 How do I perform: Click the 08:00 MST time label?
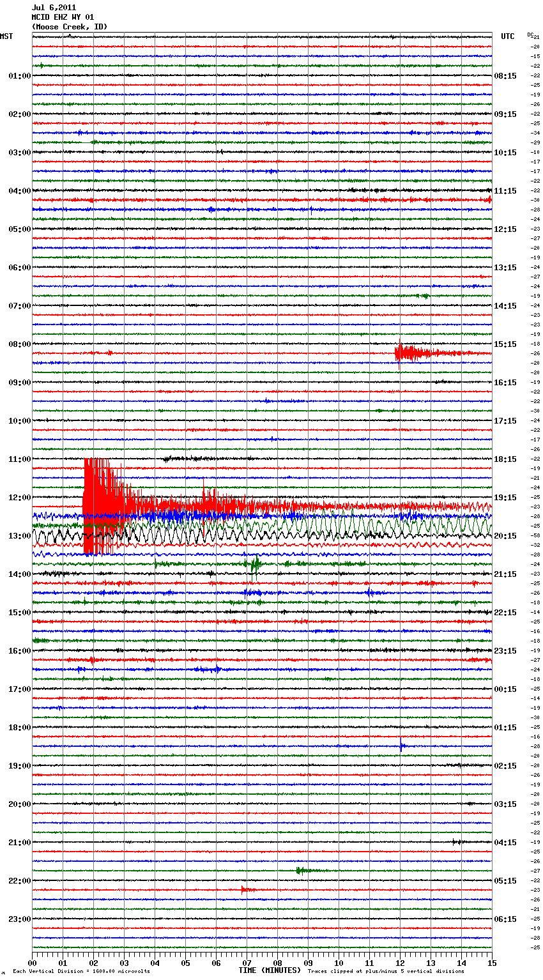(20, 344)
